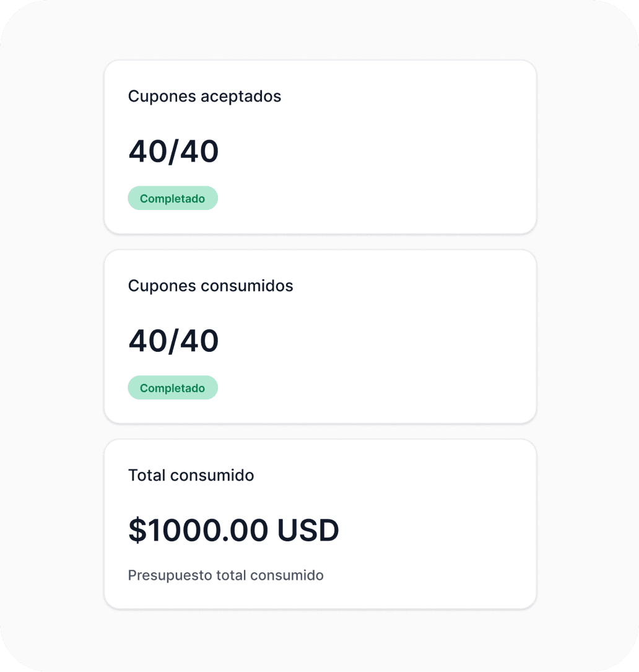This screenshot has height=672, width=639.
Task: Click the consumed budget amount text
Action: coord(233,530)
